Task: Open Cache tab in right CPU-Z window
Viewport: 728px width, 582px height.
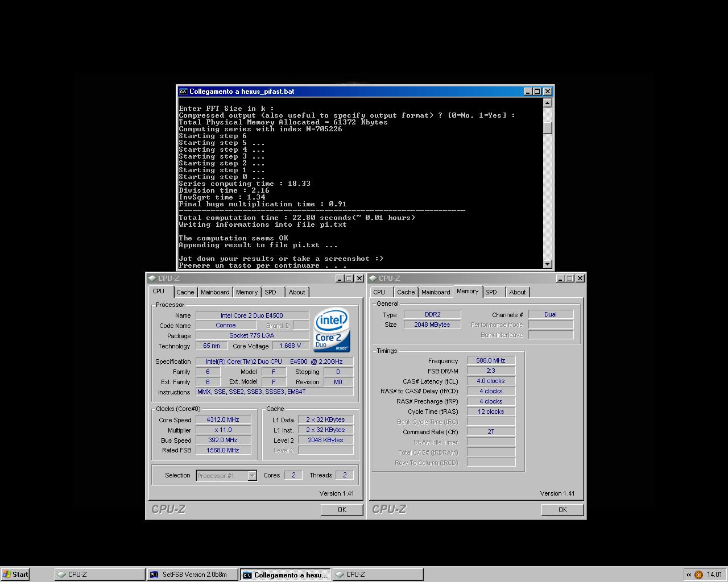Action: coord(406,292)
